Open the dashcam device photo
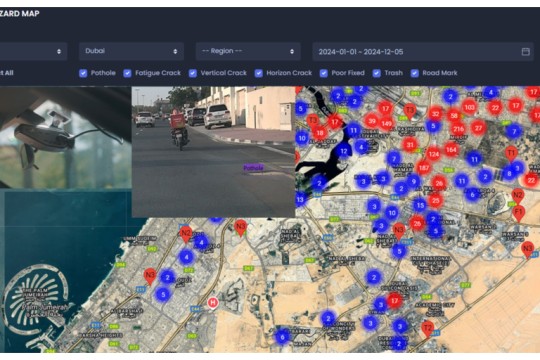Viewport: 540px width, 360px height. (66, 137)
